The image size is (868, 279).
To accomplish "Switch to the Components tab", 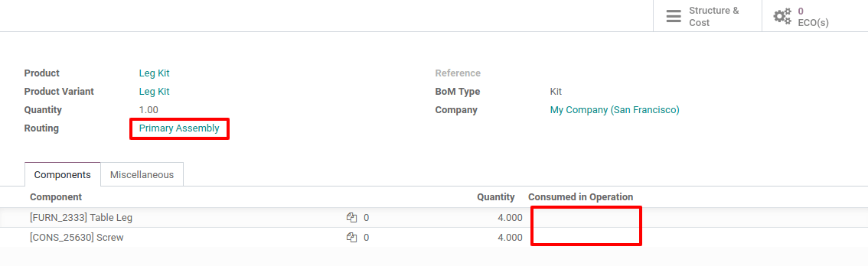I will [x=63, y=174].
